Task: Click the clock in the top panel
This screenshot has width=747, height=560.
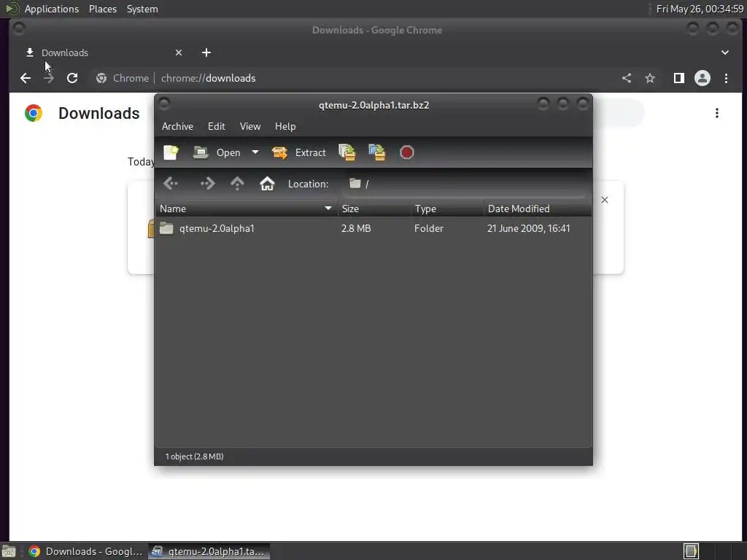Action: point(700,9)
